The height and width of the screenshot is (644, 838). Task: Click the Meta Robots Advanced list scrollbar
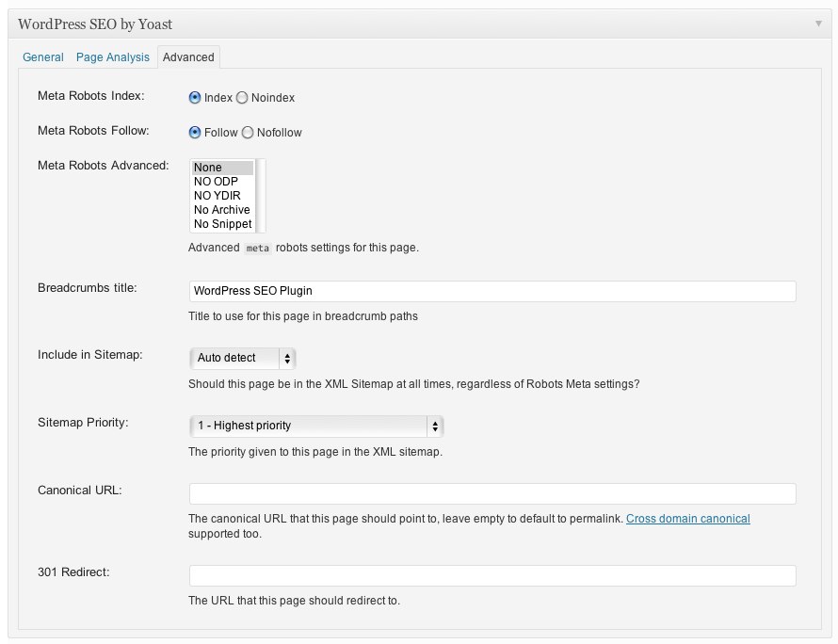pos(260,196)
